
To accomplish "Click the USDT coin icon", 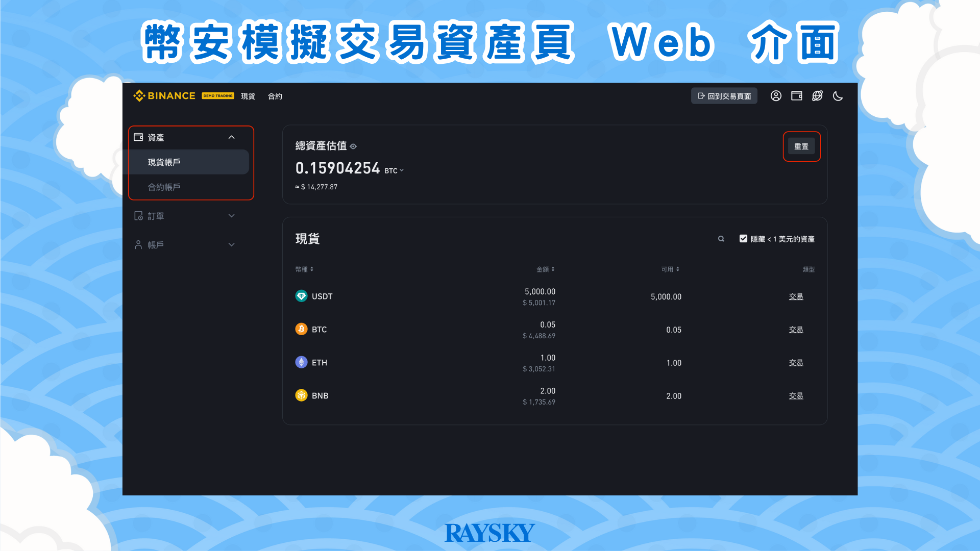I will click(301, 296).
